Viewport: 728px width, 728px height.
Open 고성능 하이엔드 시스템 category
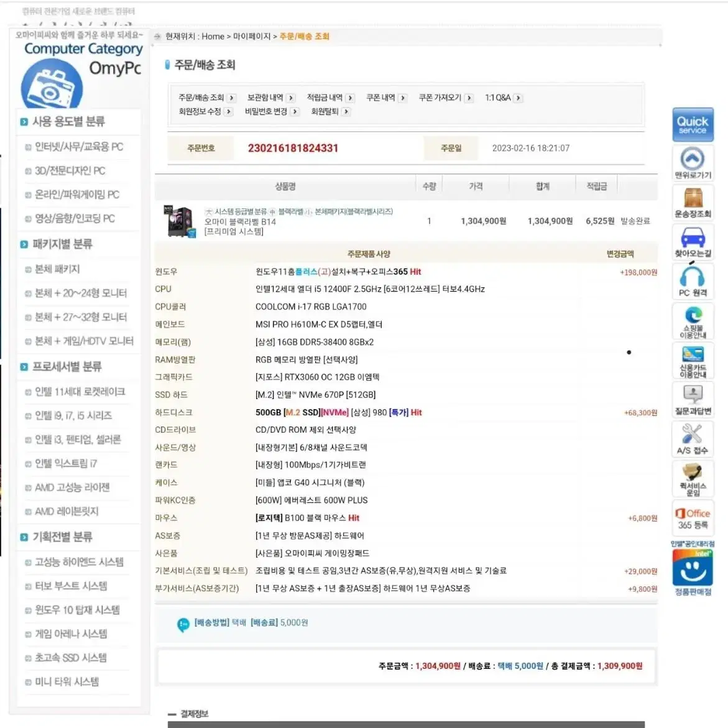(79, 562)
